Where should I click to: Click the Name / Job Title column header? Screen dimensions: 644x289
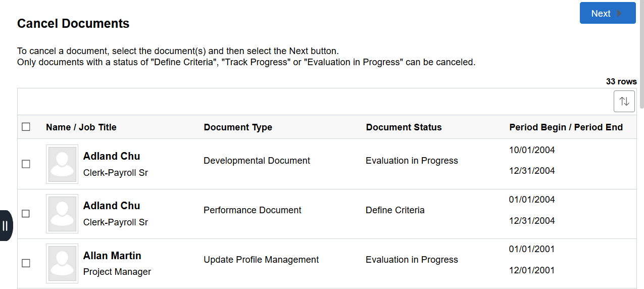point(81,127)
